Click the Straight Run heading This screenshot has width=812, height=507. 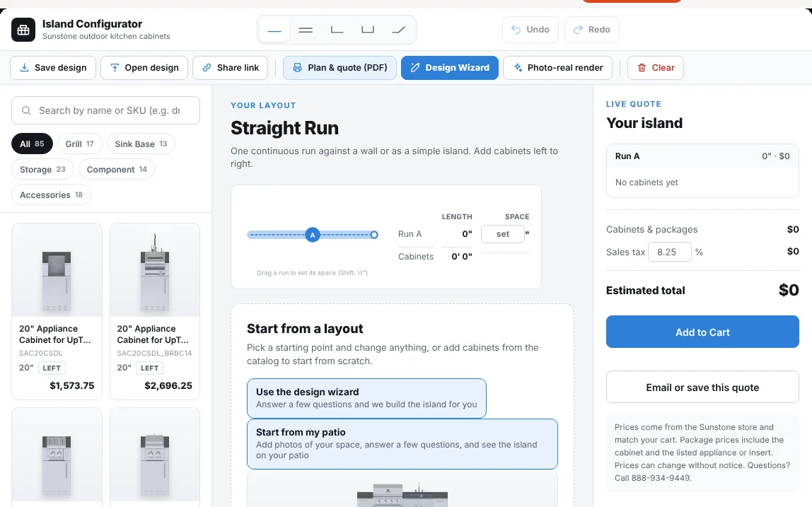[x=285, y=128]
